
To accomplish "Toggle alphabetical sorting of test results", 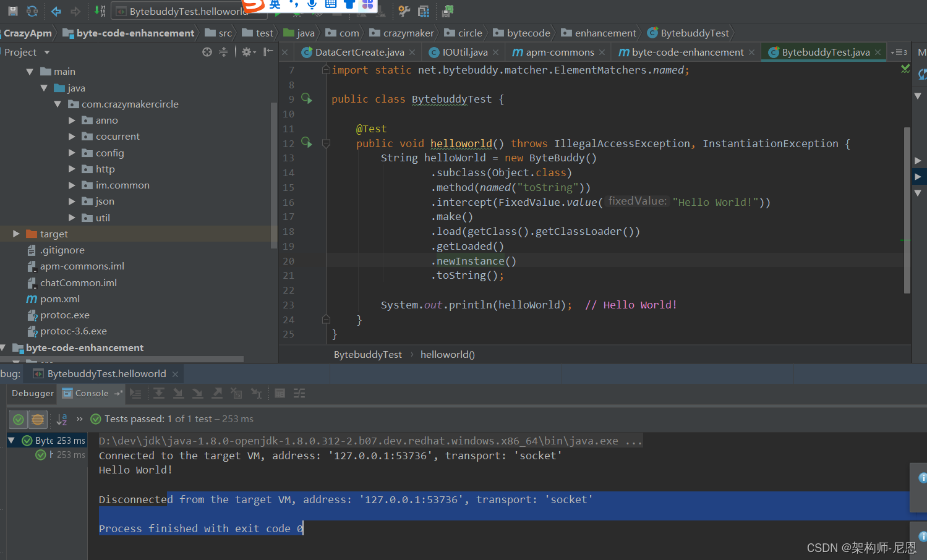I will (x=62, y=420).
